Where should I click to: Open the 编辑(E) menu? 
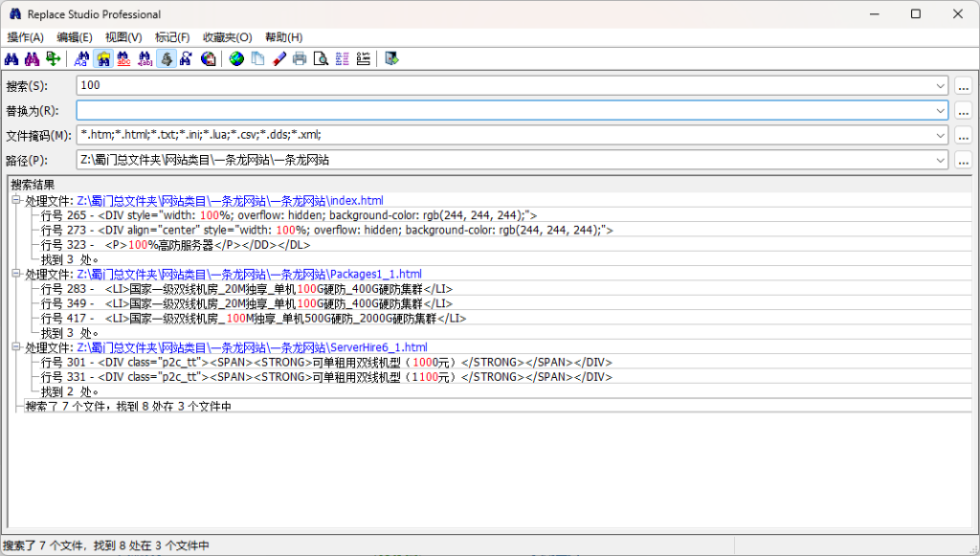[x=75, y=37]
